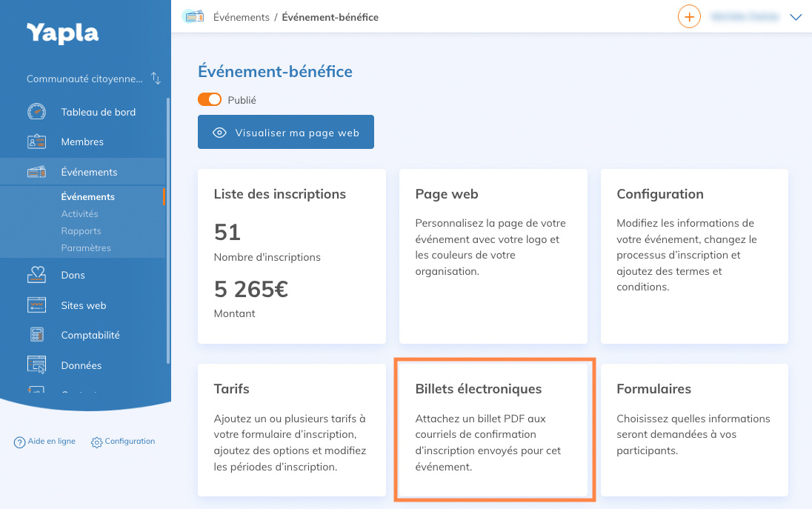
Task: Select Rapports in the Événements submenu
Action: point(81,230)
